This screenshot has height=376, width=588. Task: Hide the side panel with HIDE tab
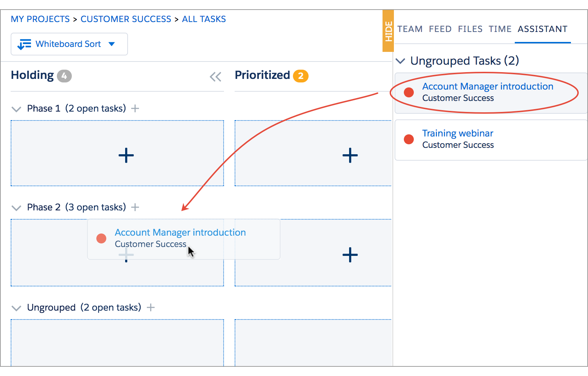388,31
